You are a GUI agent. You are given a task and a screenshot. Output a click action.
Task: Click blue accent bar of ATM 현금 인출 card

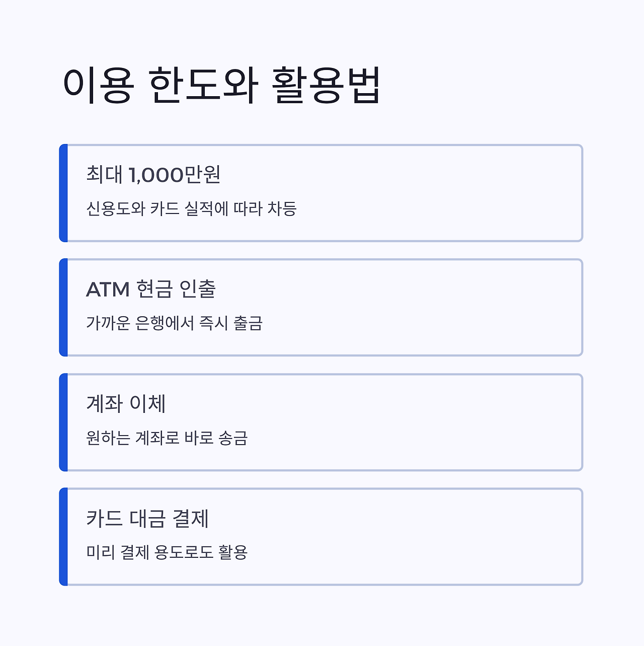(63, 308)
